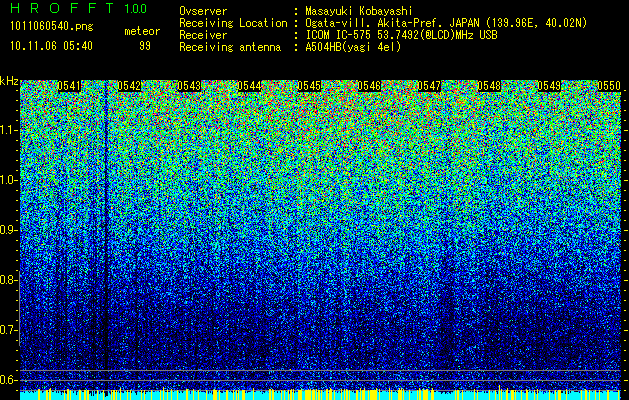Click the Receiving antenna label
The width and height of the screenshot is (629, 400).
click(230, 47)
